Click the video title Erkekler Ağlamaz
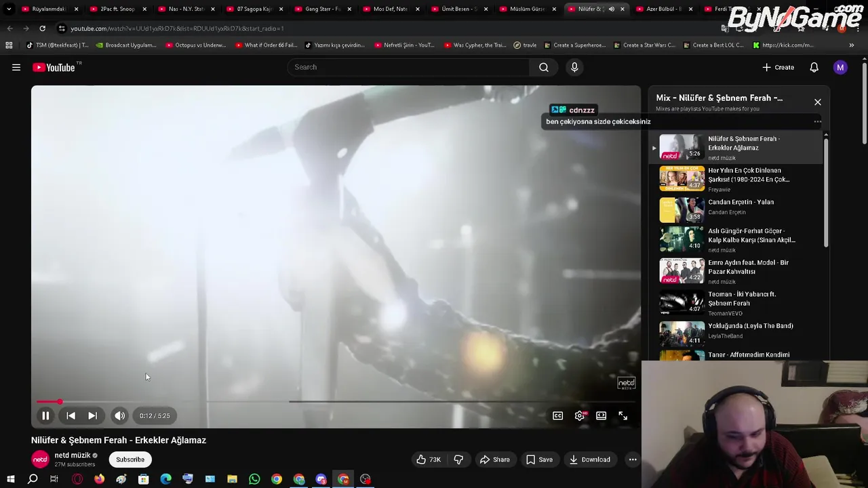The width and height of the screenshot is (868, 488). click(x=119, y=440)
